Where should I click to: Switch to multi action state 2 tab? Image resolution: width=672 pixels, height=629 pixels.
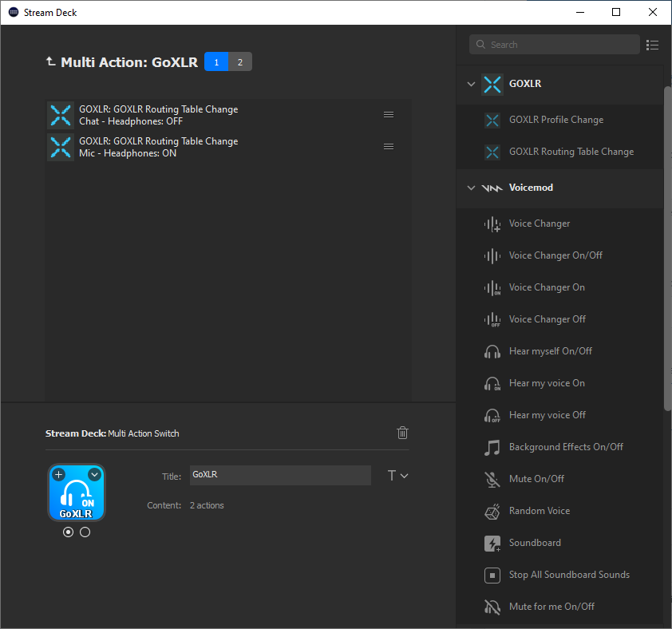coord(240,61)
